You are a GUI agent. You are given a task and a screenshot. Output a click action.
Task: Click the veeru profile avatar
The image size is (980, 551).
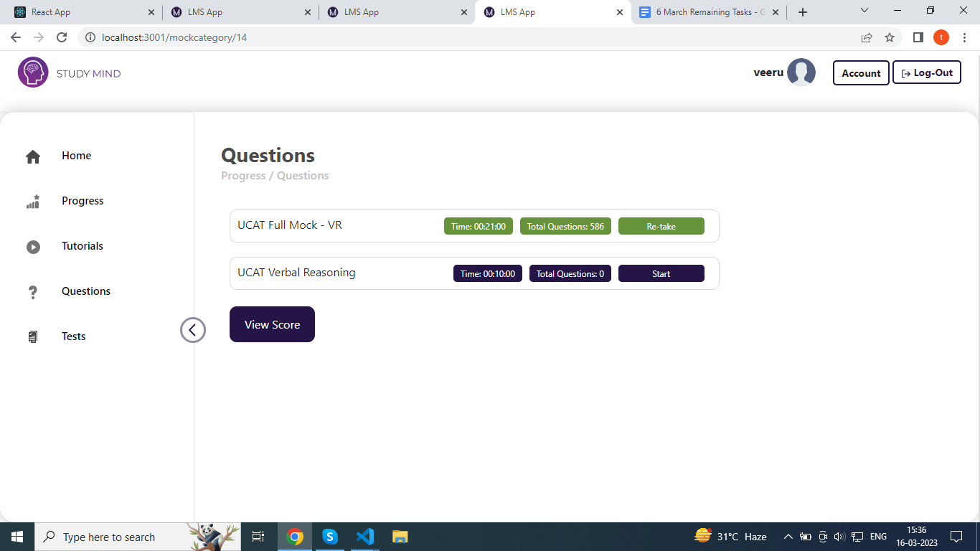click(801, 72)
